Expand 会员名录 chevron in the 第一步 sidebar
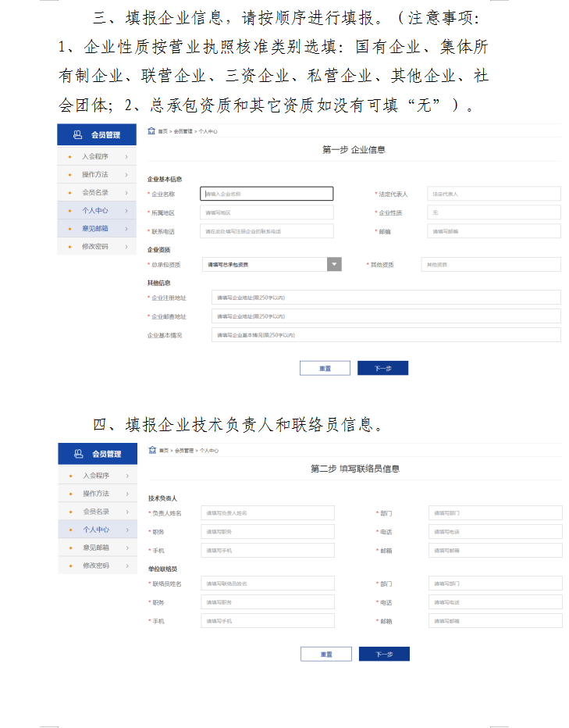The image size is (569, 728). point(126,192)
